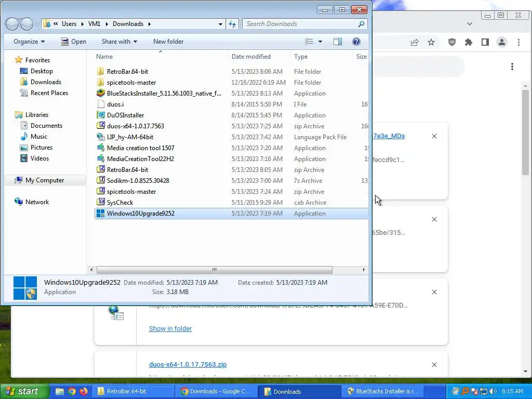Launch Firefox from quick launch bar
This screenshot has width=532, height=399.
[x=84, y=392]
